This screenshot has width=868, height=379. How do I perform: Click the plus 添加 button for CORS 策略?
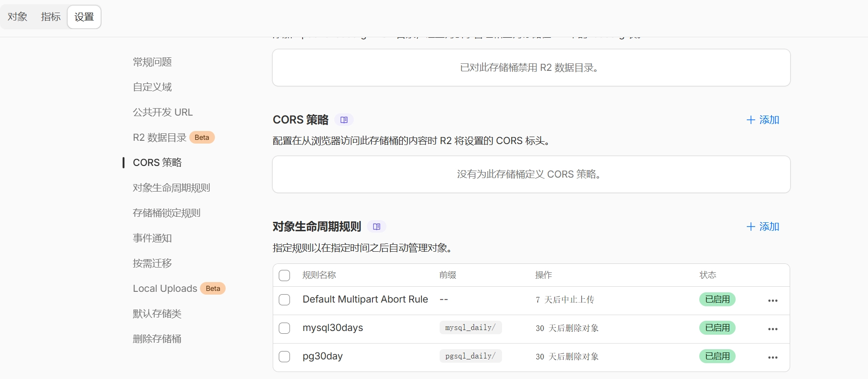[763, 120]
